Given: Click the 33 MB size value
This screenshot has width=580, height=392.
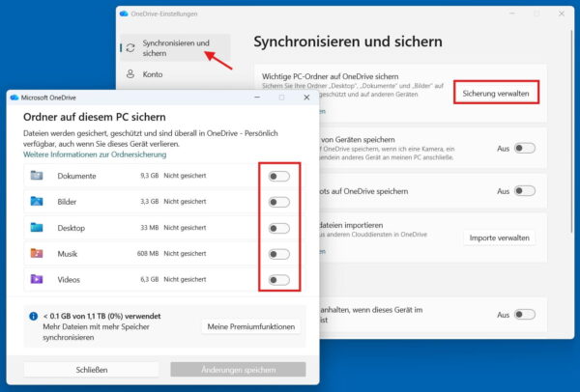Looking at the screenshot, I should [150, 228].
